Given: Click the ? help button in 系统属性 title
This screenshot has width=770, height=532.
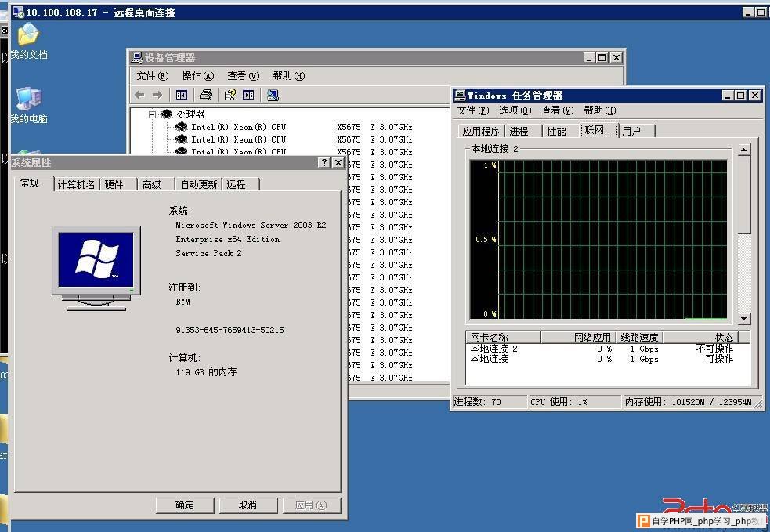Looking at the screenshot, I should [x=324, y=163].
